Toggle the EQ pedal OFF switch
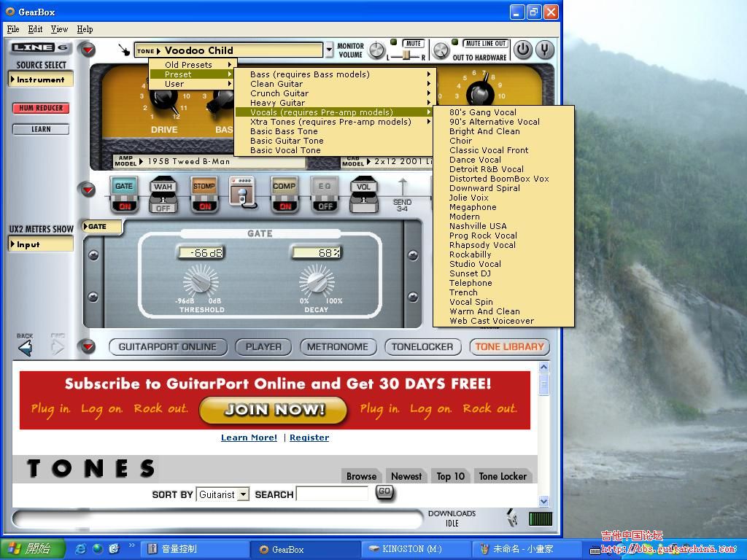747x560 pixels. tap(325, 206)
